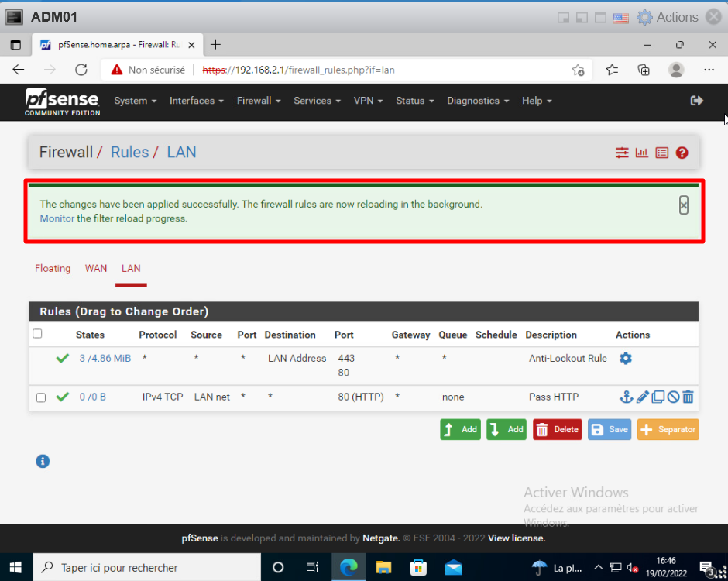
Task: Dismiss the changes applied success alert
Action: coord(683,205)
